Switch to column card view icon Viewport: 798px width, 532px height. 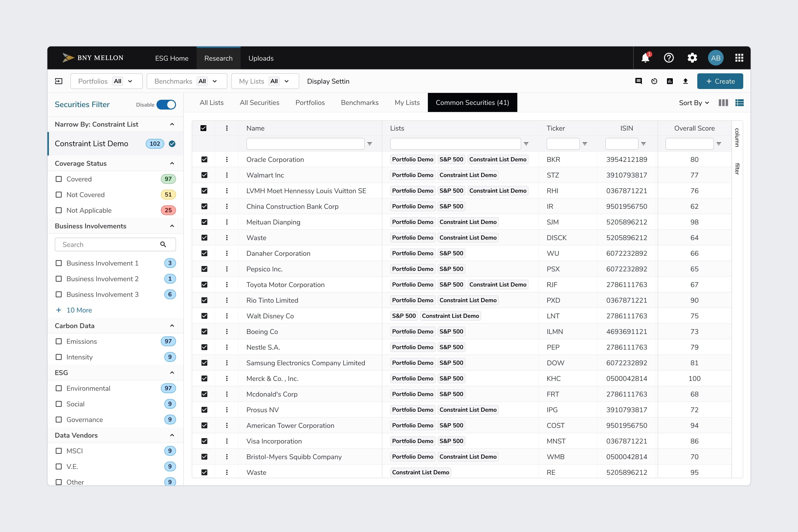pos(723,103)
